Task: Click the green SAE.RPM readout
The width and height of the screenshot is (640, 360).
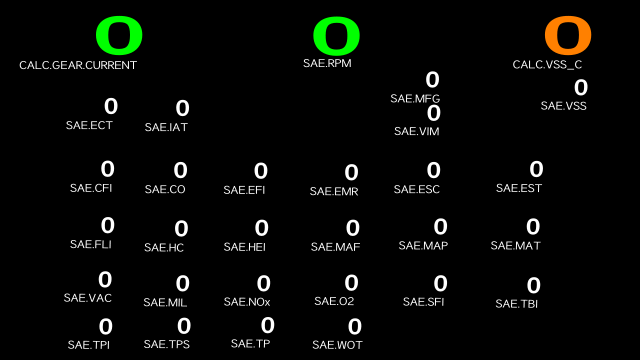Action: (336, 36)
